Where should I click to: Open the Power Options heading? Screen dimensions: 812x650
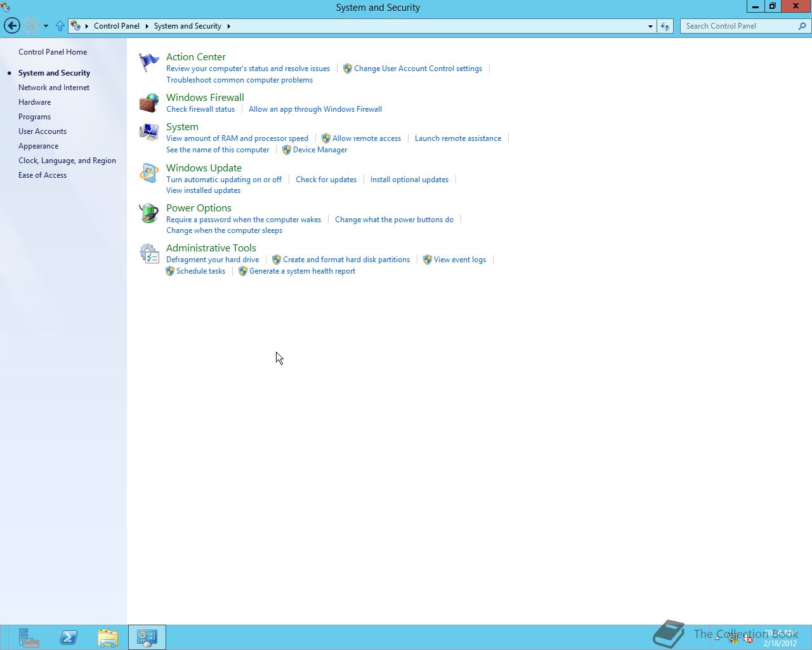[x=199, y=208]
